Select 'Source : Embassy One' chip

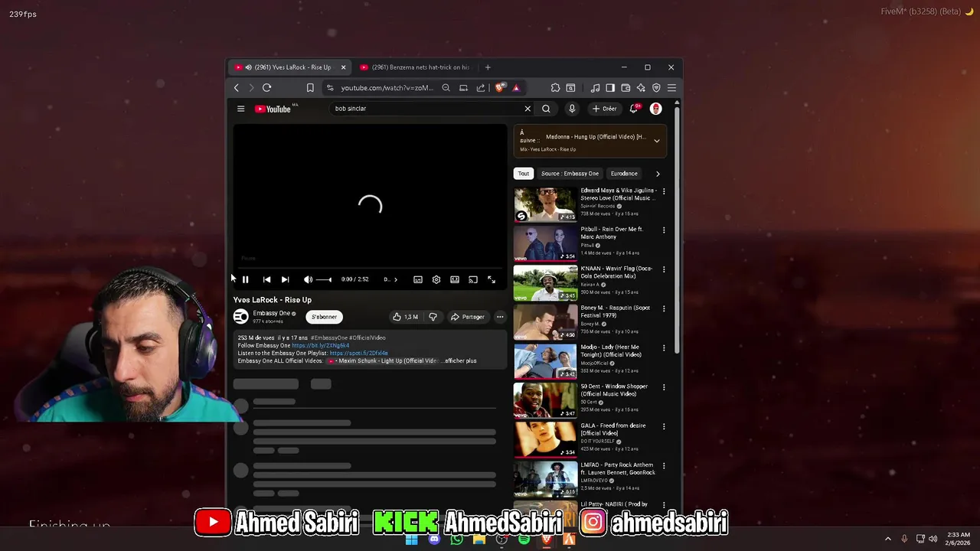[570, 174]
